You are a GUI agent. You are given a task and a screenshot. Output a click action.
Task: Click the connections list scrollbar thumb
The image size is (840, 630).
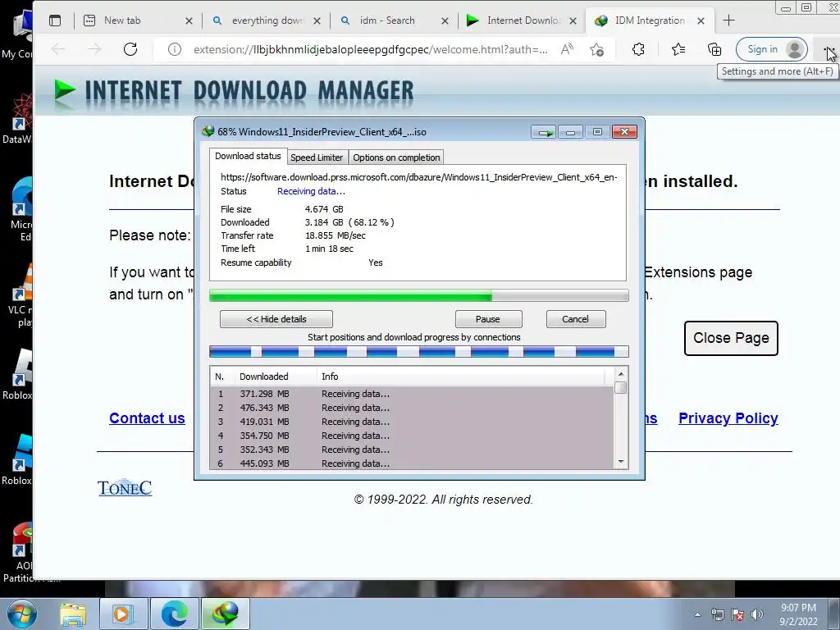point(621,387)
